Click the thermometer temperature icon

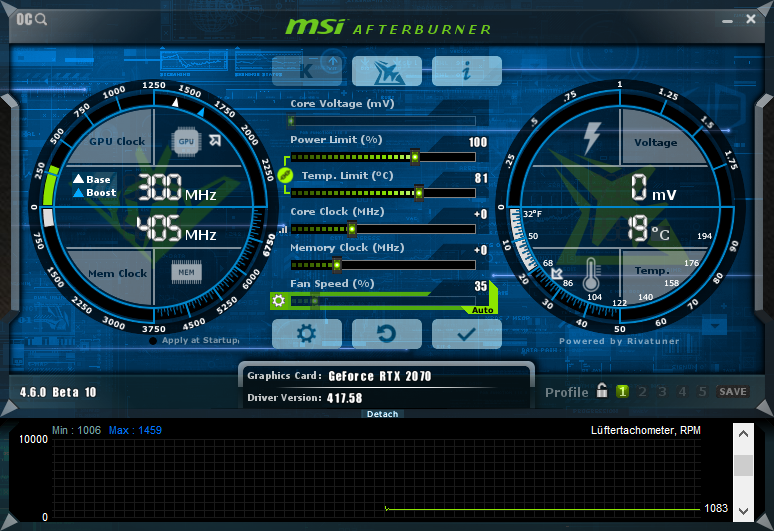coord(591,275)
